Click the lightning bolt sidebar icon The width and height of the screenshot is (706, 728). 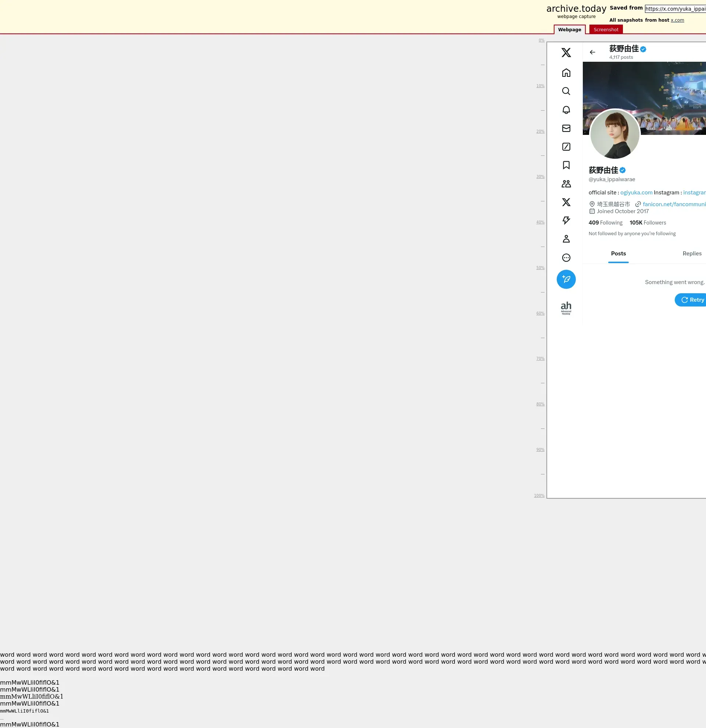point(566,220)
